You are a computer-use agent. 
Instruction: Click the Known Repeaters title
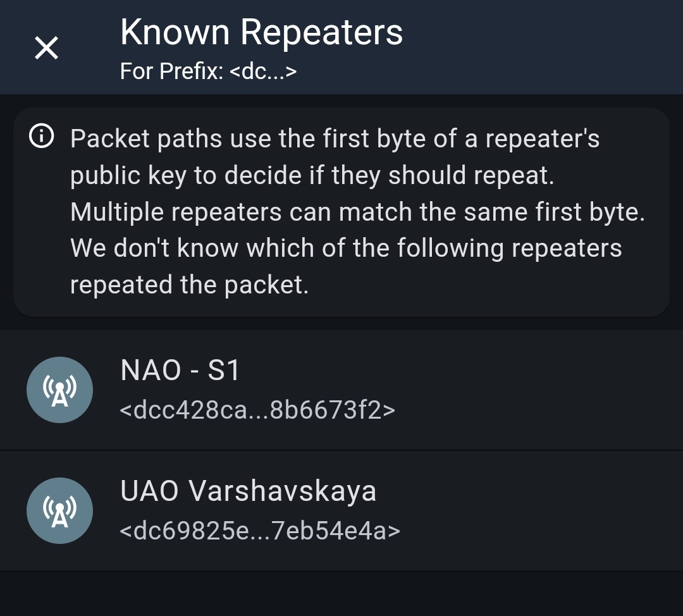click(261, 32)
